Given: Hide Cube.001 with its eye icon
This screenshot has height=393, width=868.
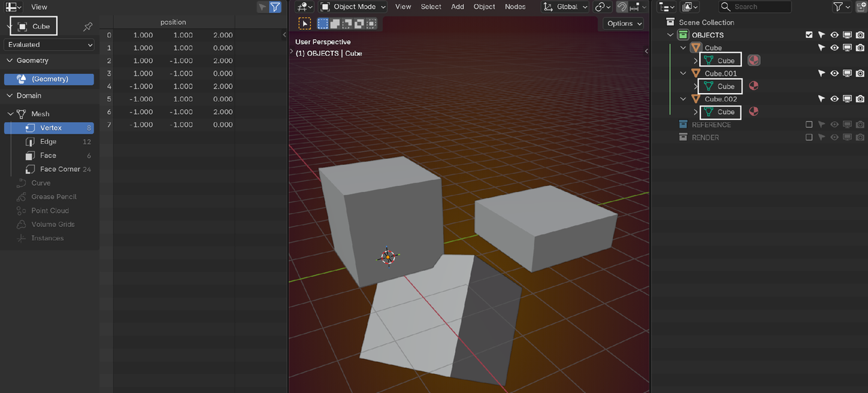Looking at the screenshot, I should pos(835,73).
